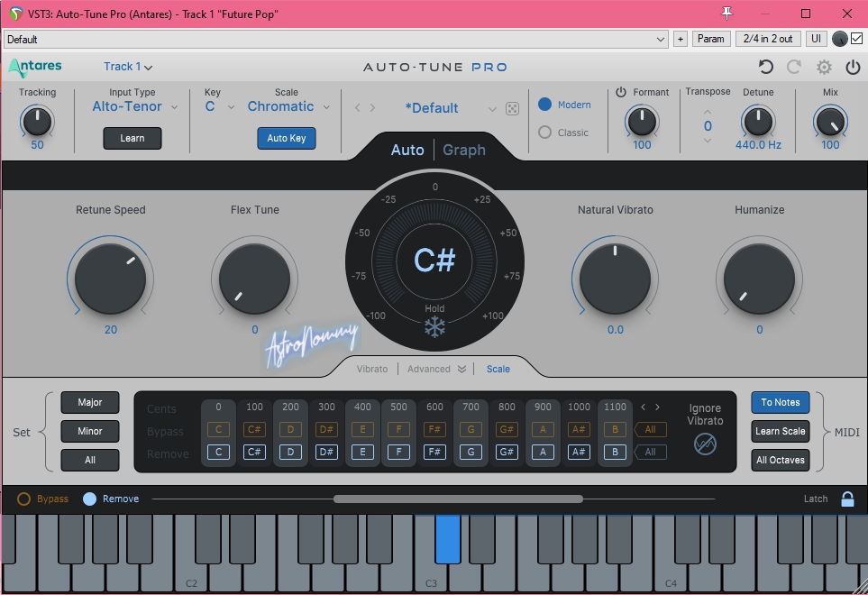Switch to the Graph tab

(463, 150)
